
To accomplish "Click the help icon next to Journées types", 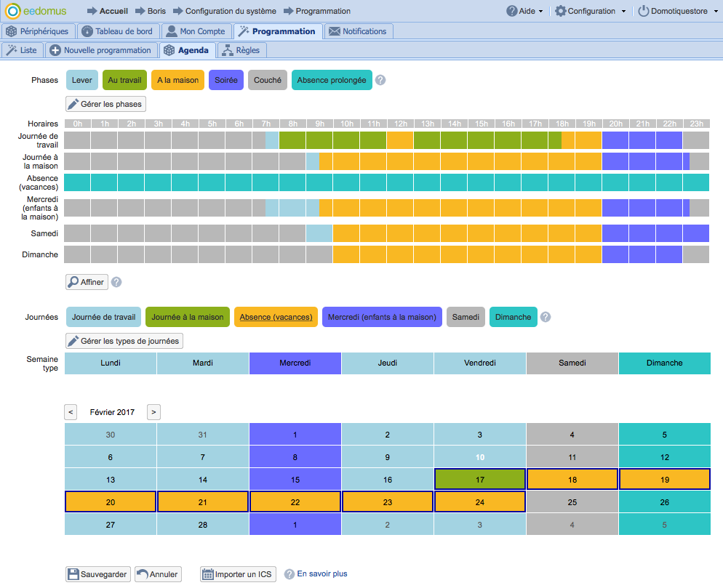I will point(546,317).
